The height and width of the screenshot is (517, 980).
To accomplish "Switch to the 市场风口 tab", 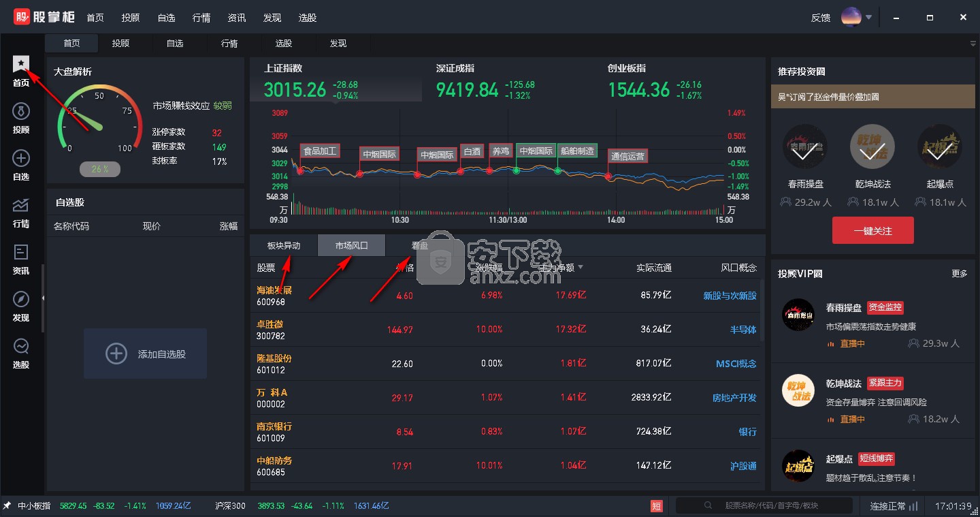I will pos(352,246).
